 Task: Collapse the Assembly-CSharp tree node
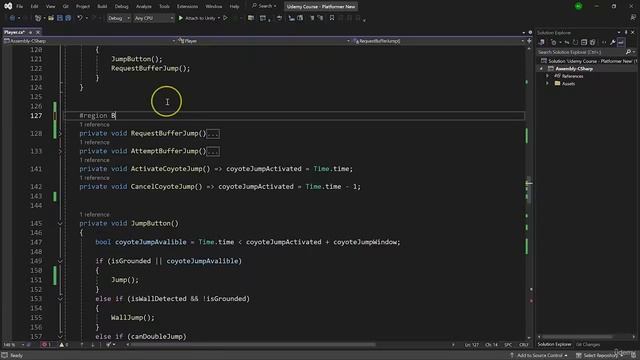click(542, 69)
